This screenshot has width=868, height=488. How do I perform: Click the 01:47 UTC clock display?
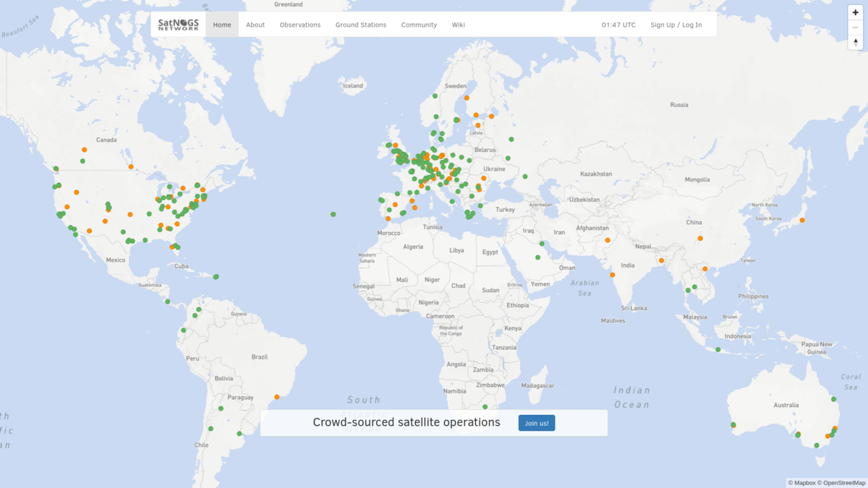(x=619, y=24)
